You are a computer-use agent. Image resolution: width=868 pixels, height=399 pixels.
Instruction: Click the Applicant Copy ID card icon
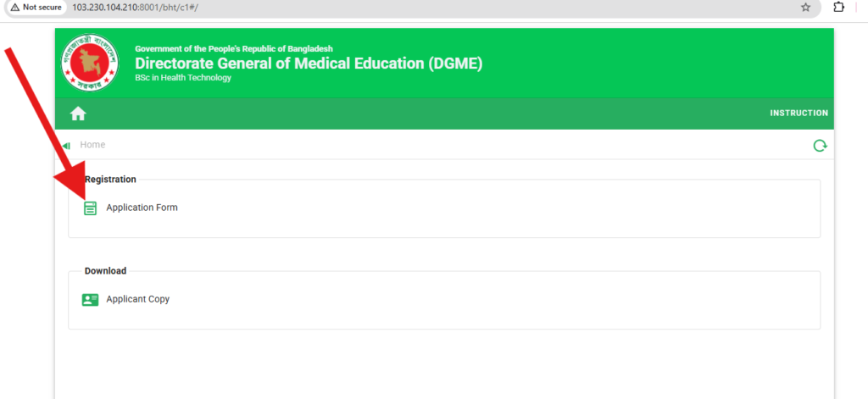coord(91,300)
